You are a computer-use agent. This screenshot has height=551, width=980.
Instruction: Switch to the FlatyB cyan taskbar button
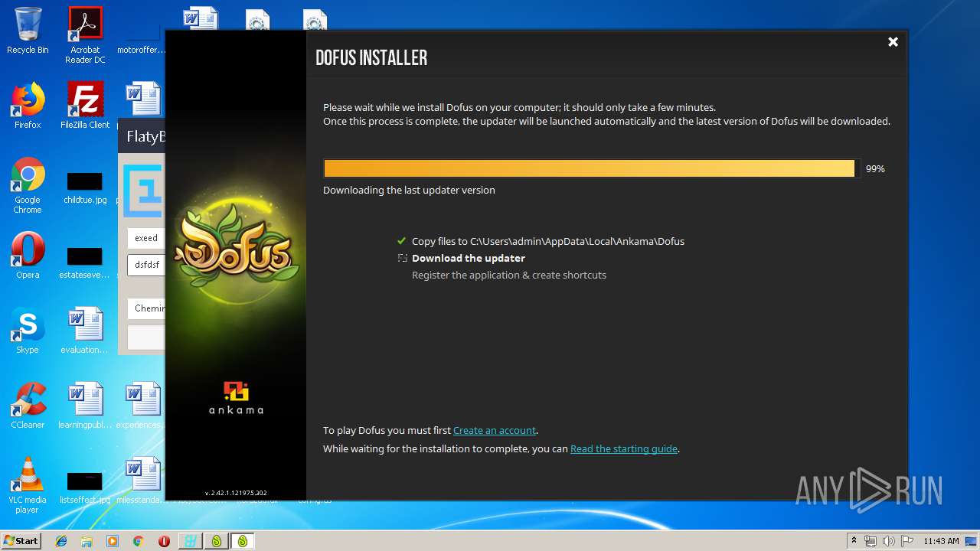tap(190, 541)
